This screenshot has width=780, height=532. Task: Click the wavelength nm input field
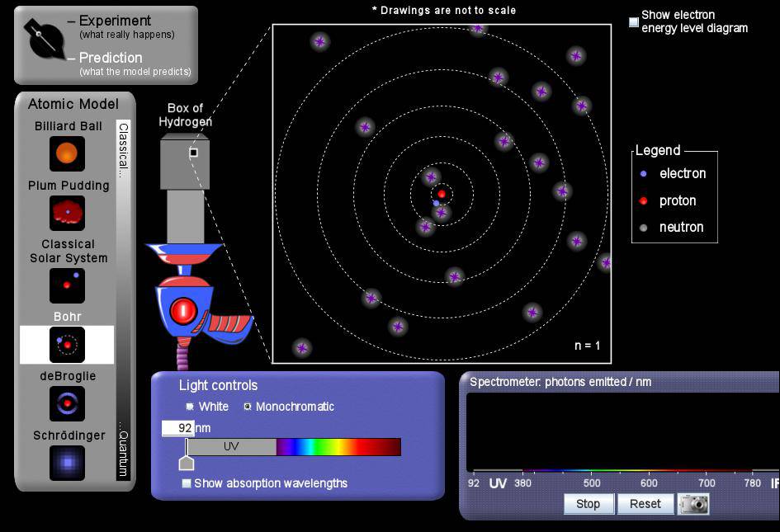[x=177, y=428]
